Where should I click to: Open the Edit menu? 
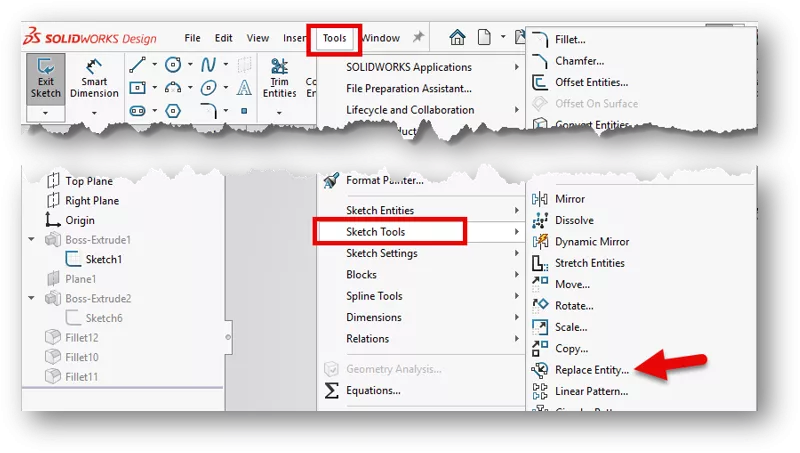pyautogui.click(x=223, y=38)
